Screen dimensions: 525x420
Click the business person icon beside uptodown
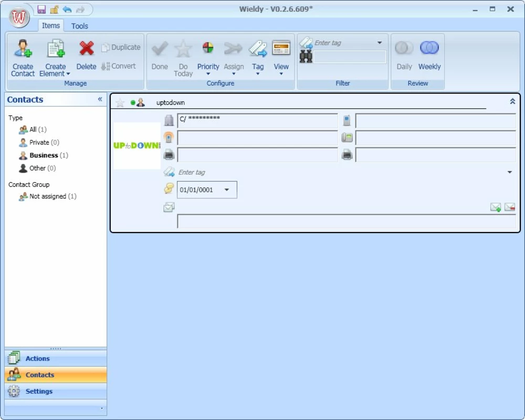click(141, 102)
